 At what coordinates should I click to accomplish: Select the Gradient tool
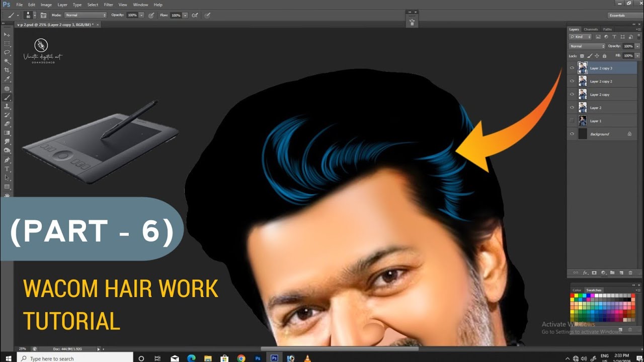[x=7, y=133]
